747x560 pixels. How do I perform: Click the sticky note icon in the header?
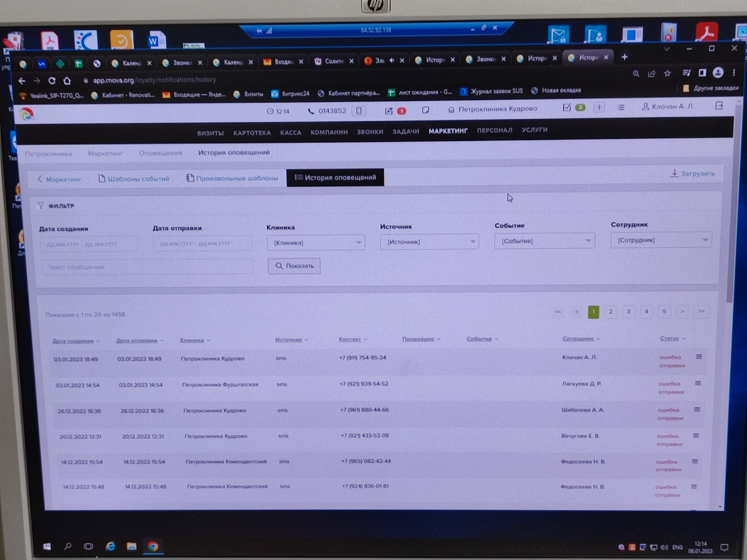click(425, 110)
